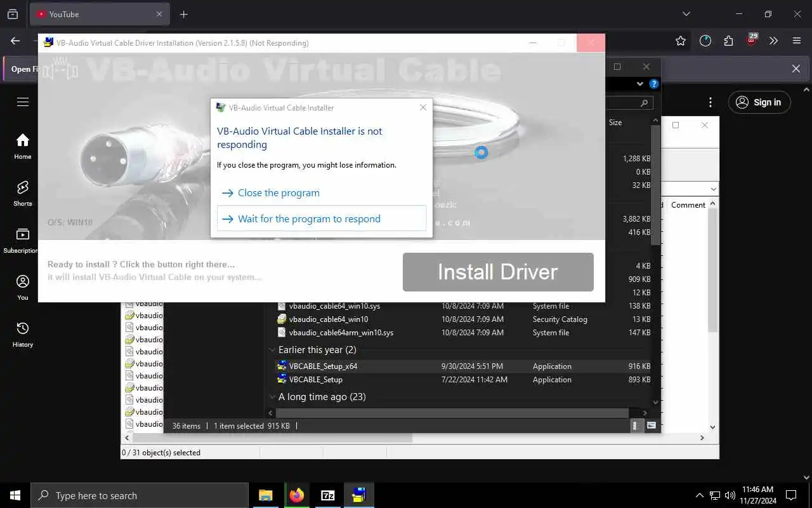
Task: Sort files by the Size column
Action: (615, 123)
